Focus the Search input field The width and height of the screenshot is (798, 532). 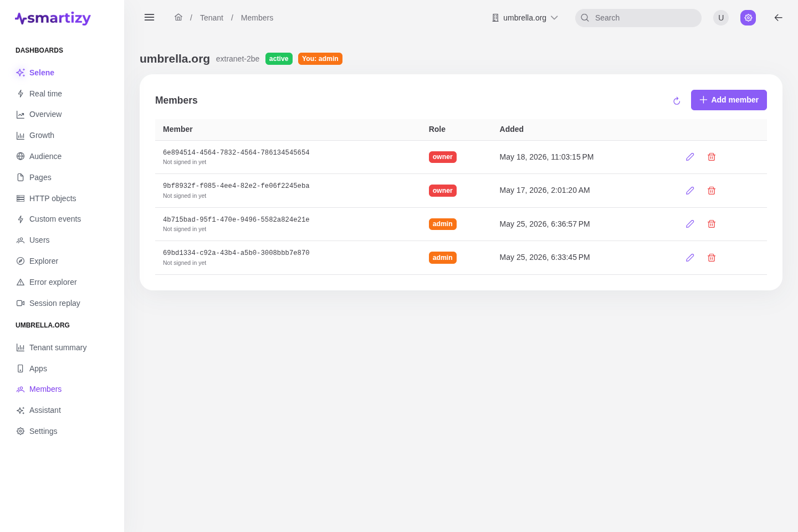coord(638,18)
